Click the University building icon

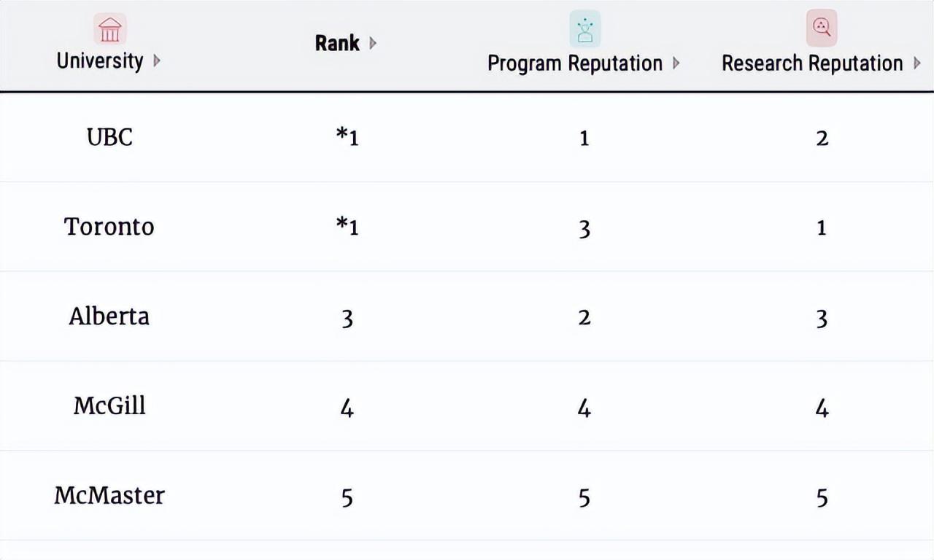(x=109, y=30)
